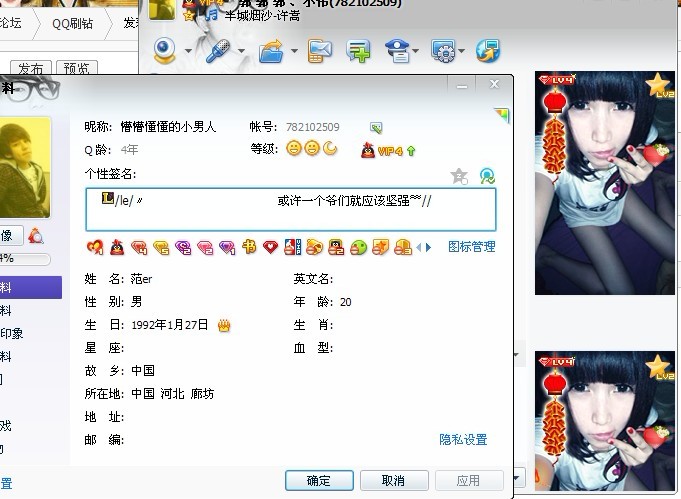Expand report options dropdown arrow

[416, 51]
